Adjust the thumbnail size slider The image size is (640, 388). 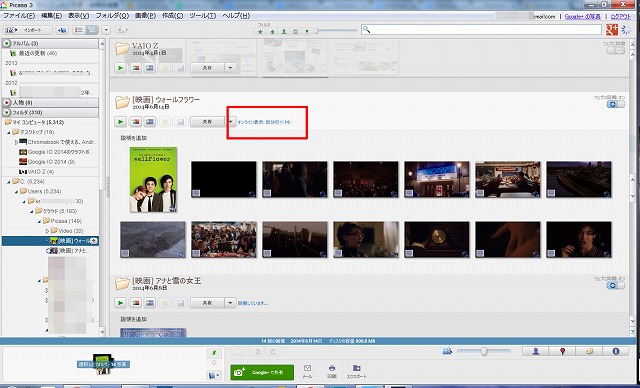[x=484, y=351]
